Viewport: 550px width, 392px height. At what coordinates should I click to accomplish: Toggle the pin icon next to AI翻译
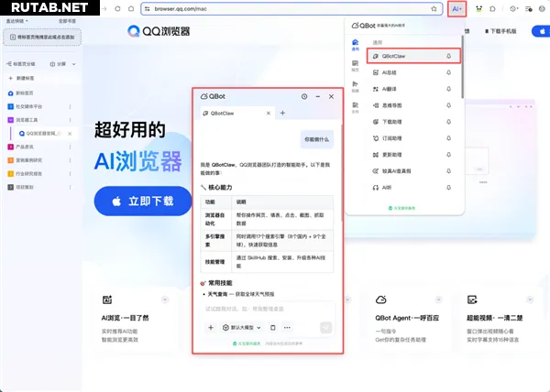[x=448, y=89]
